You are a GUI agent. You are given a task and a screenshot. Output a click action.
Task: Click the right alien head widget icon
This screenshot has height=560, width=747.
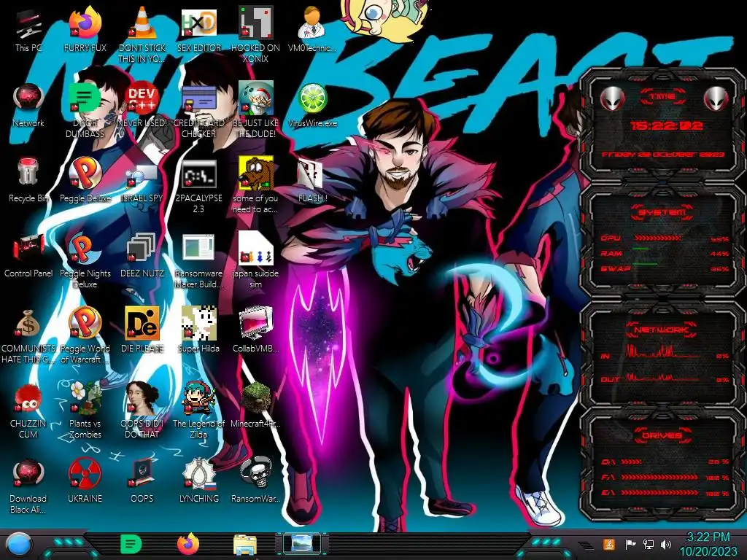click(716, 98)
